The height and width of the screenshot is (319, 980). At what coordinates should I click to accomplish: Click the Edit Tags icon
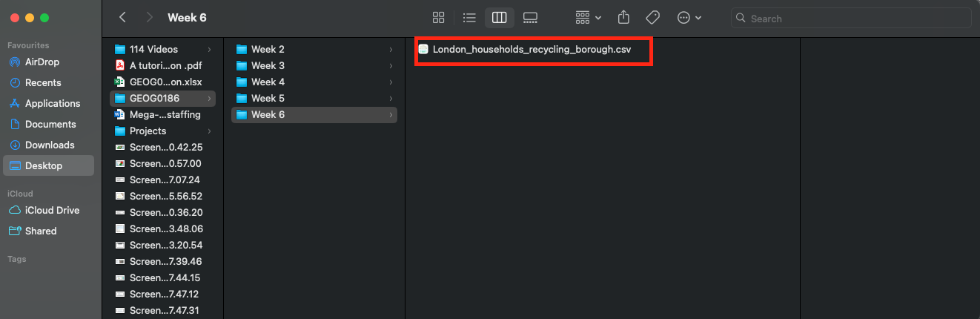pyautogui.click(x=652, y=17)
